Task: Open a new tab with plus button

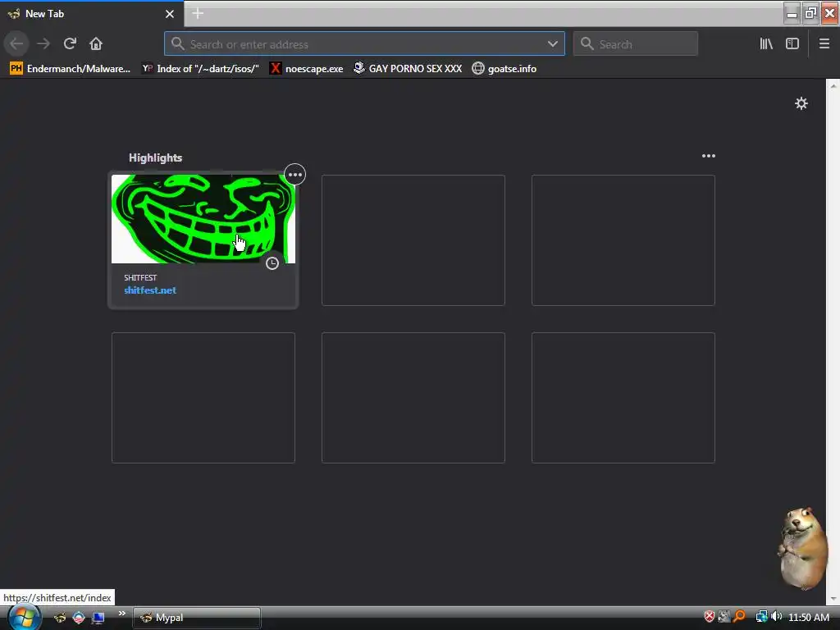Action: 198,13
